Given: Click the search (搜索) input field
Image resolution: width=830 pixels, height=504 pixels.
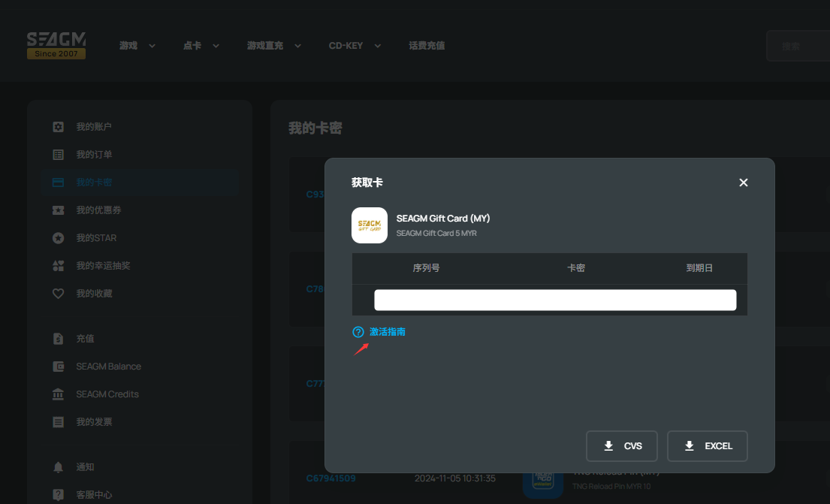Looking at the screenshot, I should (x=798, y=46).
